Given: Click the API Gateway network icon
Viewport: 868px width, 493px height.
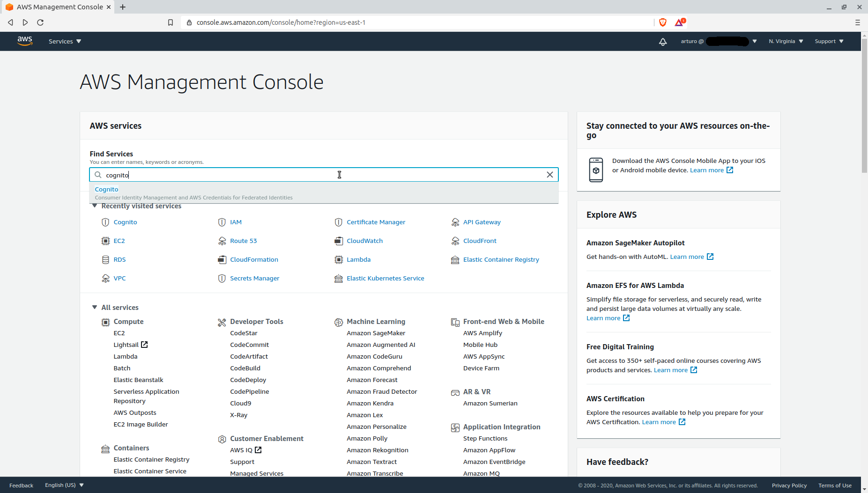Looking at the screenshot, I should pyautogui.click(x=455, y=222).
